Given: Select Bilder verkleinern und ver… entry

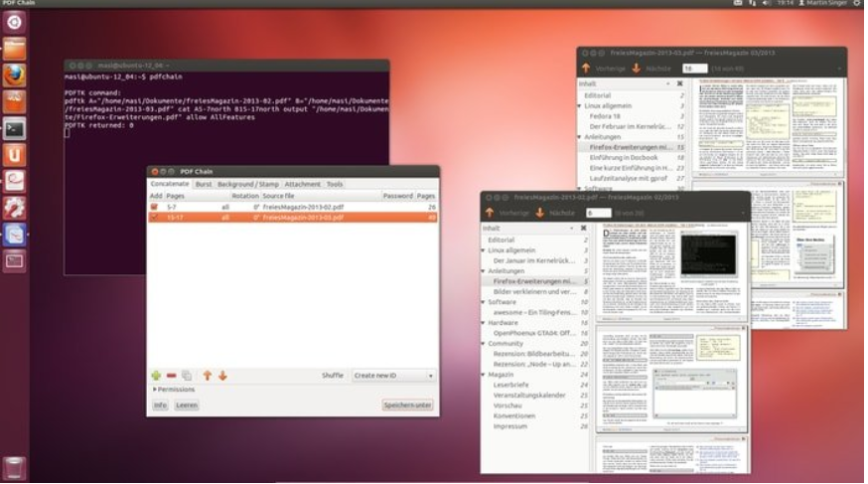Looking at the screenshot, I should coord(534,292).
